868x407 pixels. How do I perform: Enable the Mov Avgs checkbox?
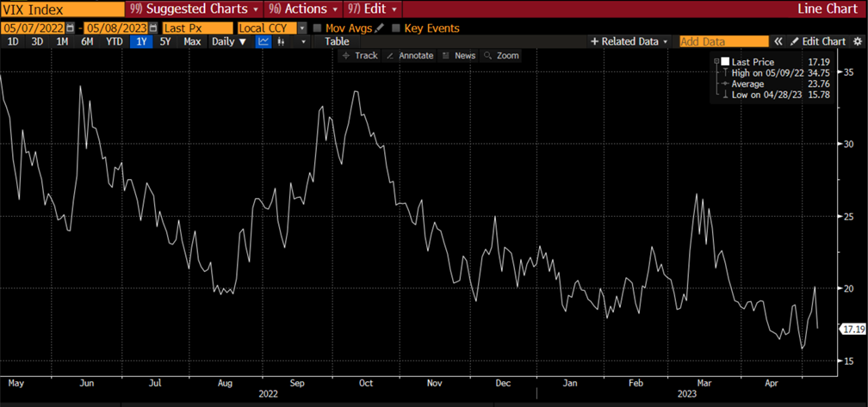[317, 28]
